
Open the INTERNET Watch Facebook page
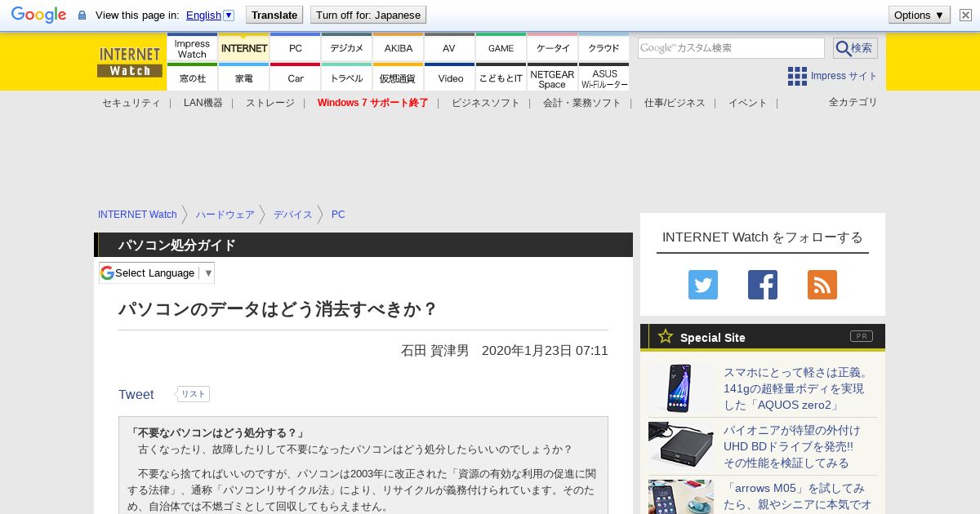[x=763, y=285]
